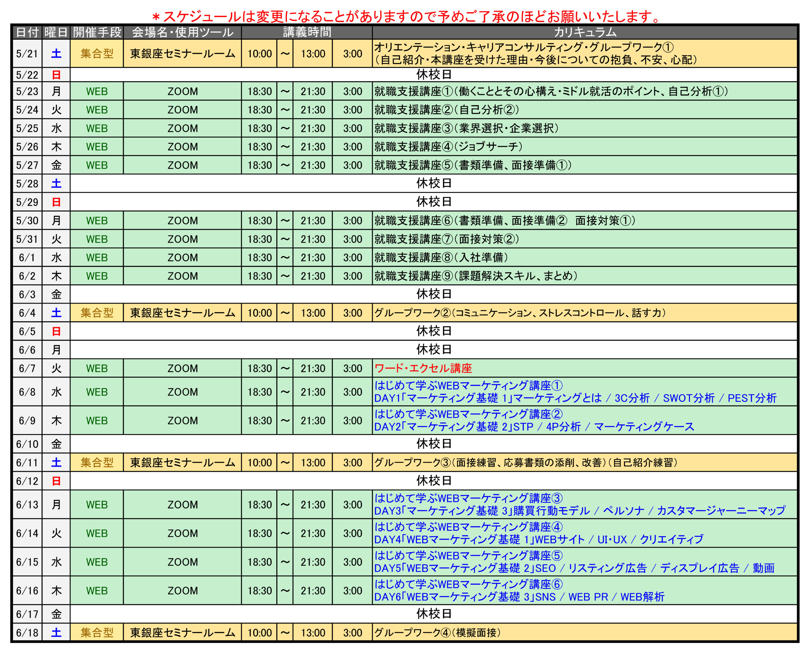Select グループワーク③ curriculum cell
812x655 pixels.
[585, 462]
